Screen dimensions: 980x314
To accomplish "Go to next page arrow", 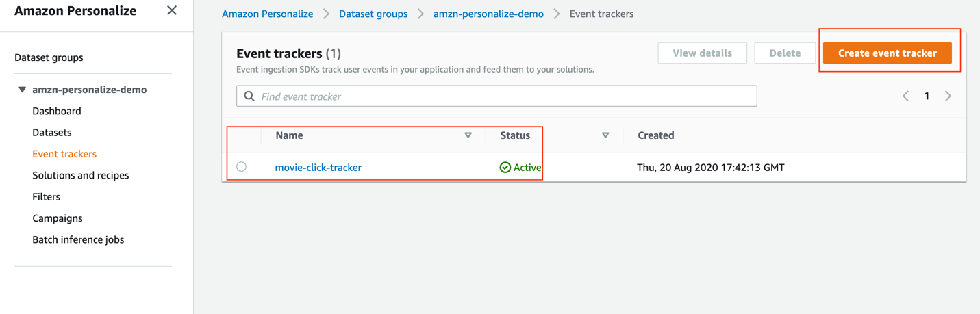I will [948, 96].
